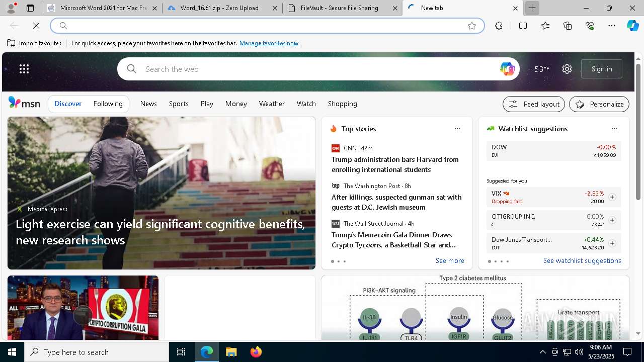Open suspected gunman D.C. Jewish museum headline
This screenshot has width=644, height=362.
pyautogui.click(x=396, y=202)
